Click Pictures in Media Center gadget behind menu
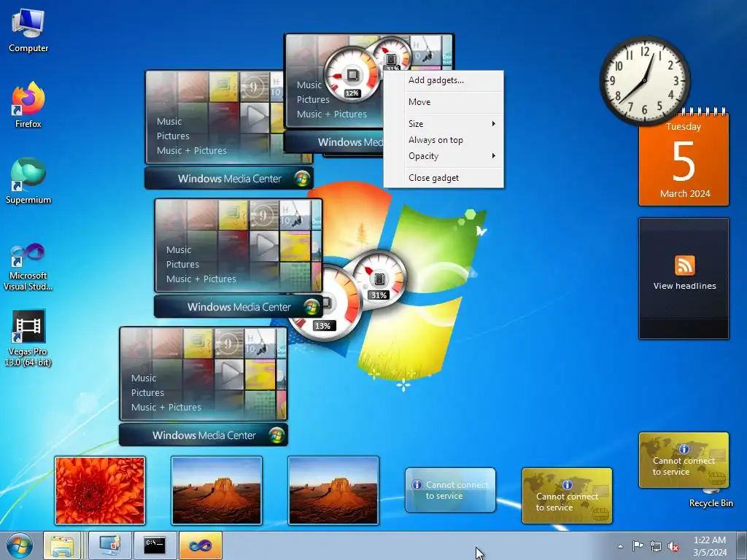The height and width of the screenshot is (560, 747). tap(313, 99)
